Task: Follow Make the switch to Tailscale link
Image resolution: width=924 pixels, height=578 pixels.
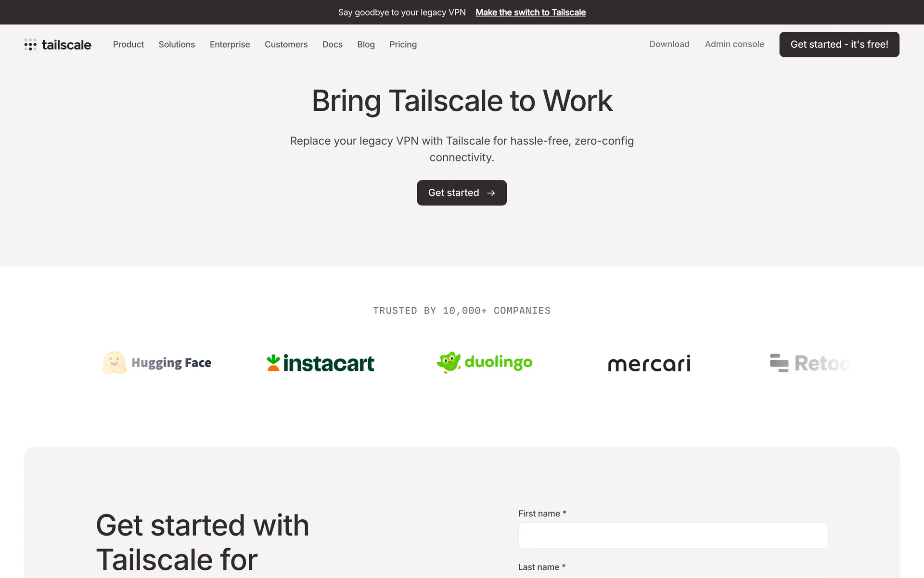Action: pos(530,13)
